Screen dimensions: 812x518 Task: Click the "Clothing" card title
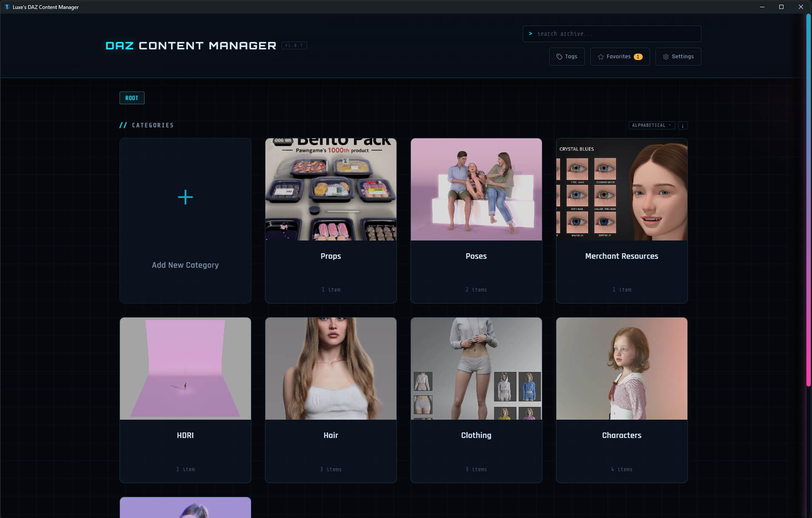tap(476, 435)
